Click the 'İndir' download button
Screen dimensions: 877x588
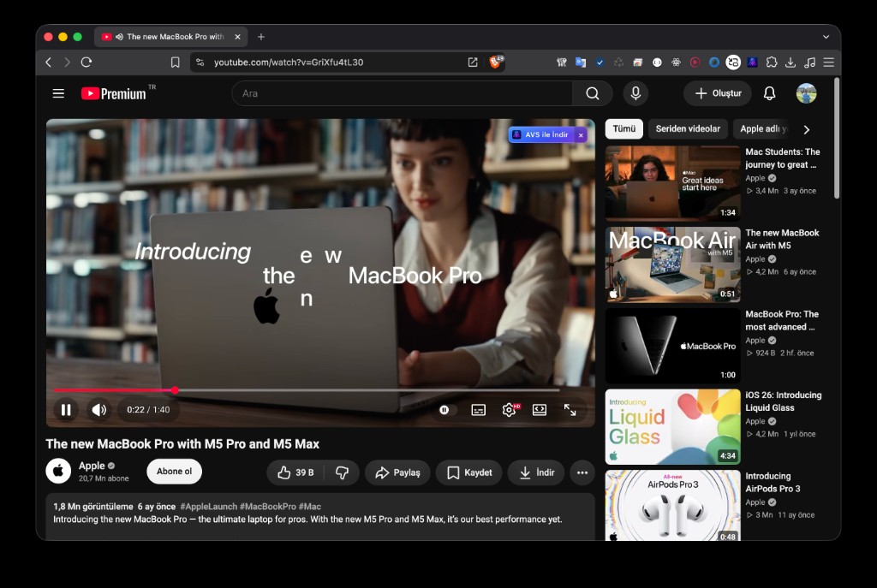pos(536,472)
